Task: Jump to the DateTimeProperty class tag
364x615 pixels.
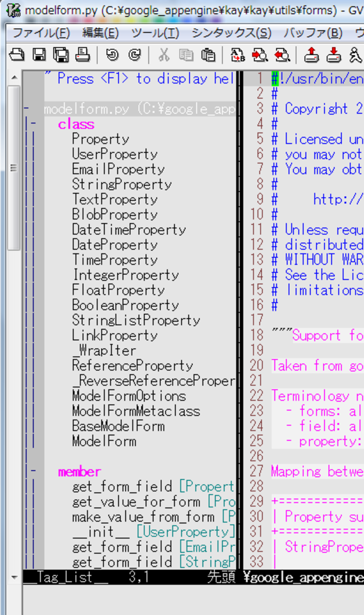Action: [129, 230]
